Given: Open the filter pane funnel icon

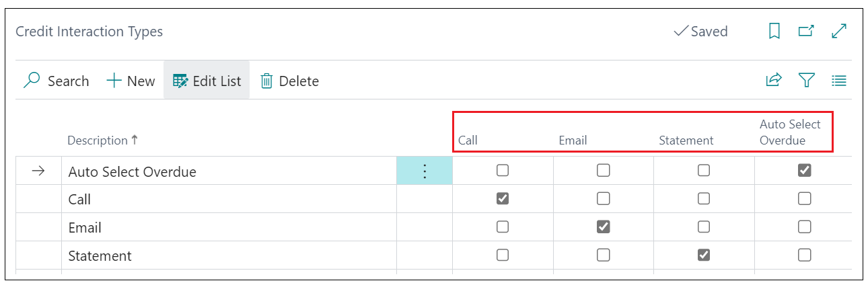Looking at the screenshot, I should pyautogui.click(x=806, y=81).
